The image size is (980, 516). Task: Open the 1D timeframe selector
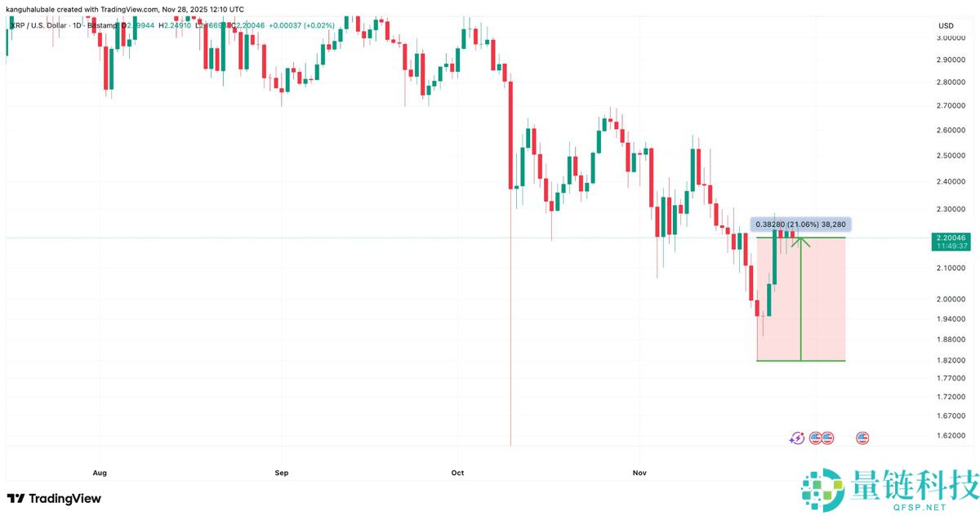(78, 25)
